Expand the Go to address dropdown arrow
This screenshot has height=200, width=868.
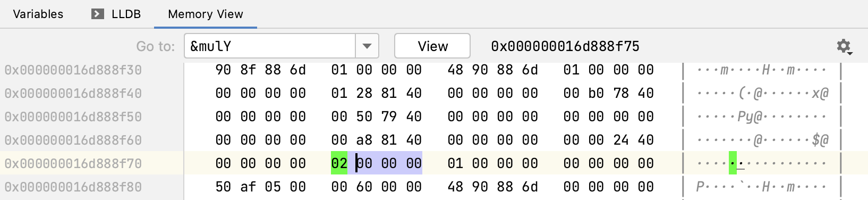click(367, 46)
